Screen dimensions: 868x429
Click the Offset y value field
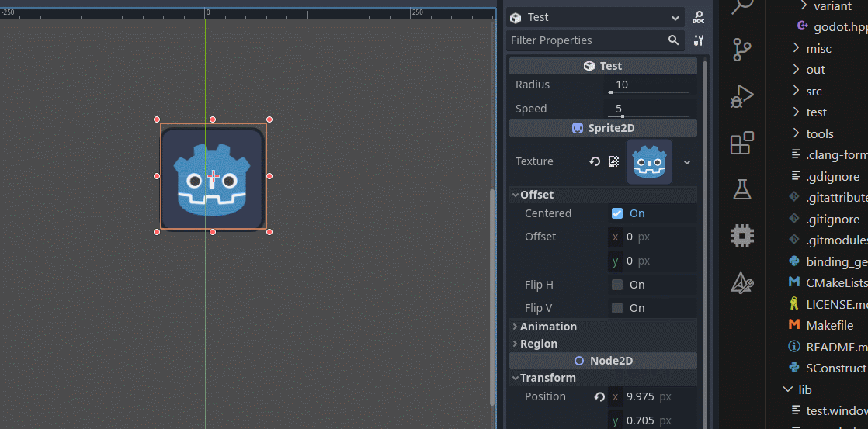click(x=652, y=261)
